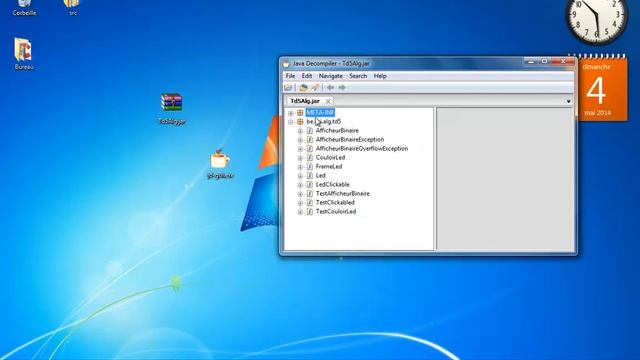The width and height of the screenshot is (640, 360).
Task: Maximize the Java Decompiler window
Action: [x=544, y=61]
